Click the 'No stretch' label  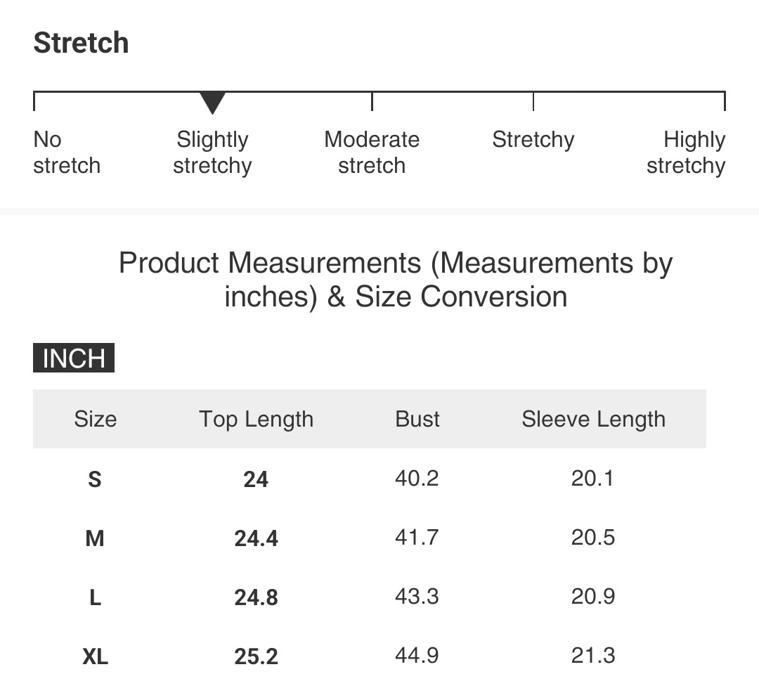pyautogui.click(x=67, y=153)
